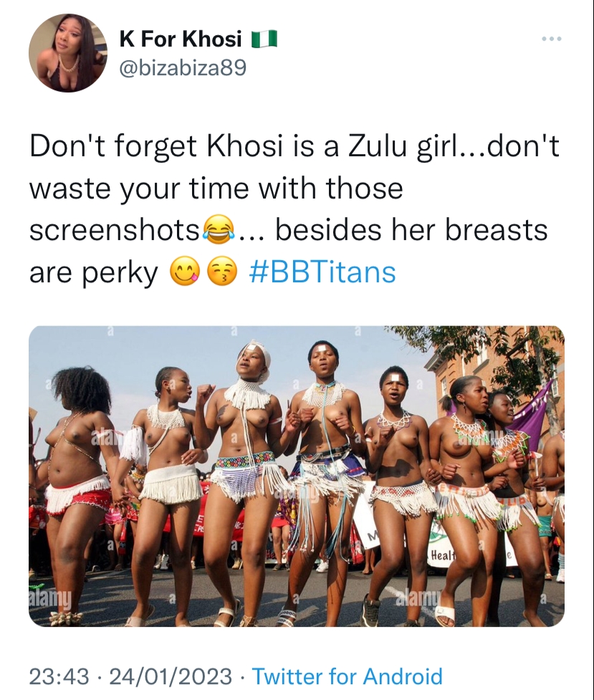
Task: Click the yum face emoji after 'perky'
Action: click(184, 272)
